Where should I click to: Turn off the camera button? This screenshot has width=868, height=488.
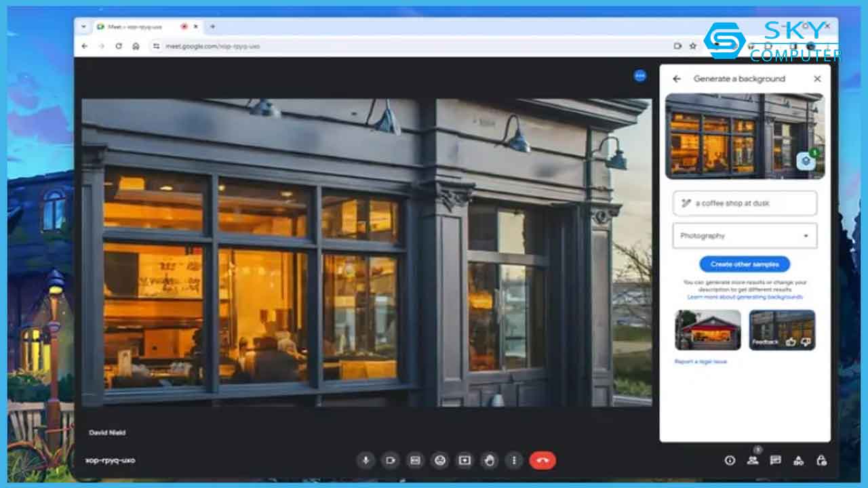(x=391, y=460)
